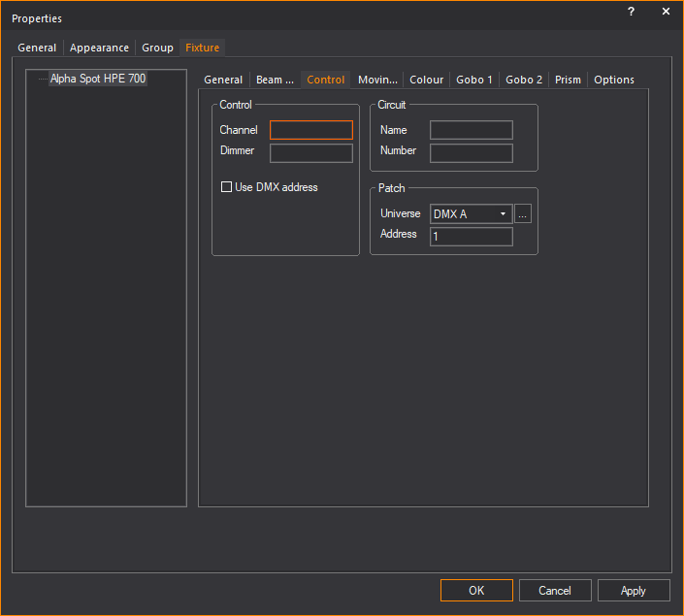Screen dimensions: 684x616
Task: Switch to the Group tab
Action: click(157, 48)
